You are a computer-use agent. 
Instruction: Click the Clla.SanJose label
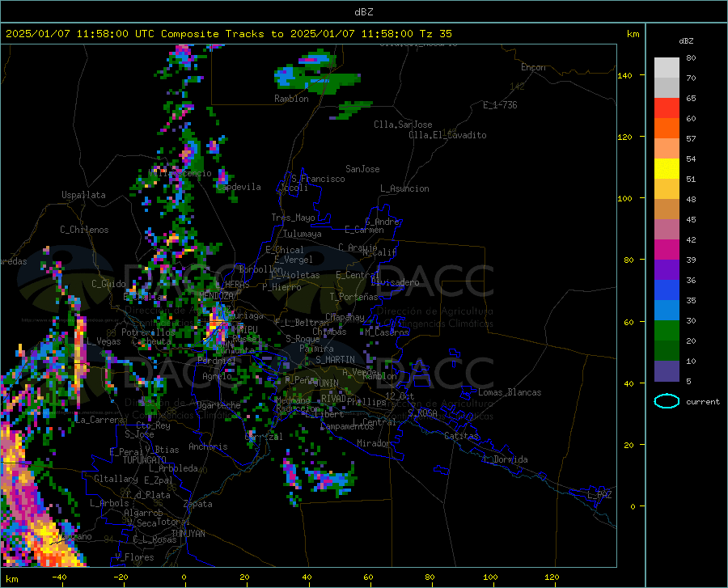click(x=403, y=125)
